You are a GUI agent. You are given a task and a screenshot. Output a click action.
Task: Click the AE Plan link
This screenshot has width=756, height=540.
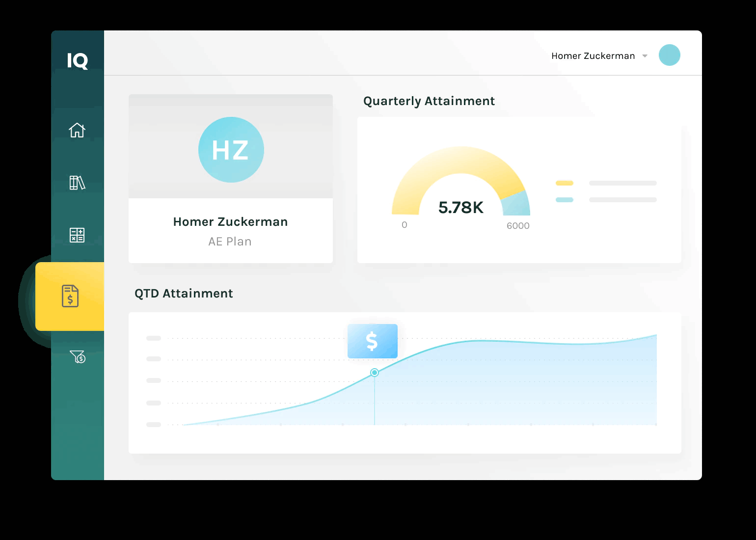(230, 241)
